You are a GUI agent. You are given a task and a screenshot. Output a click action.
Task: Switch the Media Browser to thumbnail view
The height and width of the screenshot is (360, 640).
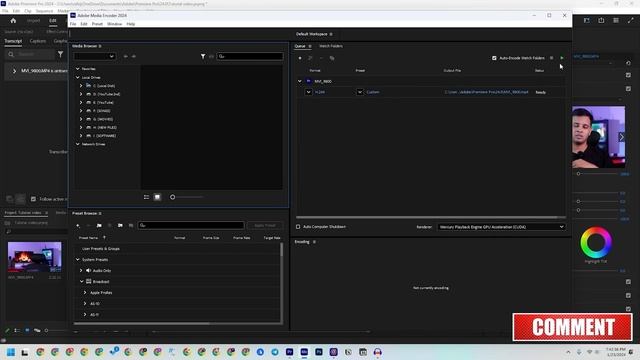pos(157,197)
